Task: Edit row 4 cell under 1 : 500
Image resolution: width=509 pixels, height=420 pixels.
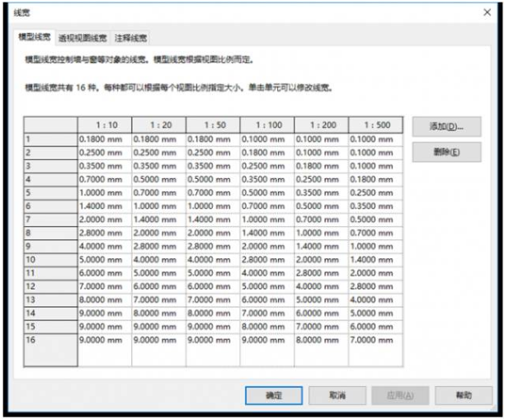Action: point(376,180)
